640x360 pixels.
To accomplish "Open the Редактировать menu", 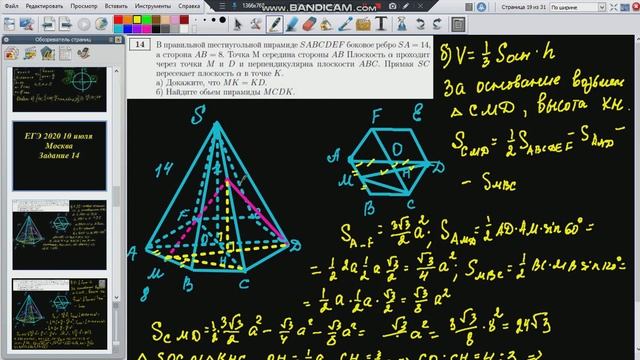I will tap(44, 6).
